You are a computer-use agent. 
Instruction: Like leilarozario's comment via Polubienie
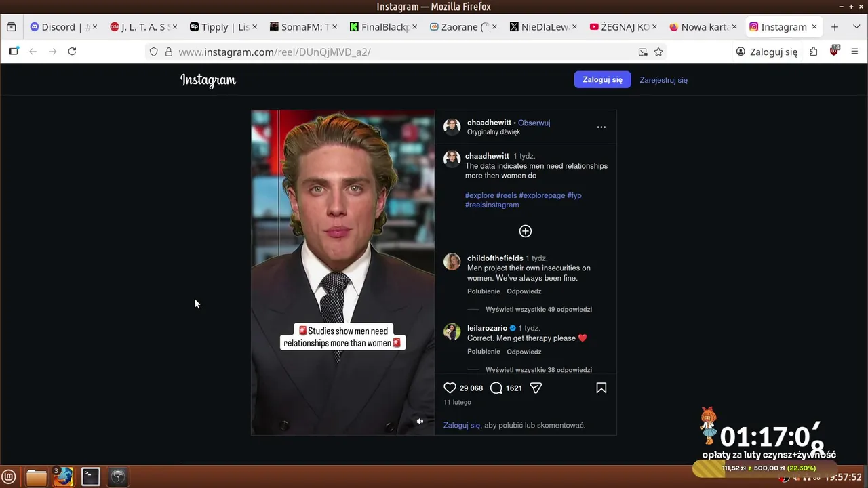pyautogui.click(x=484, y=352)
